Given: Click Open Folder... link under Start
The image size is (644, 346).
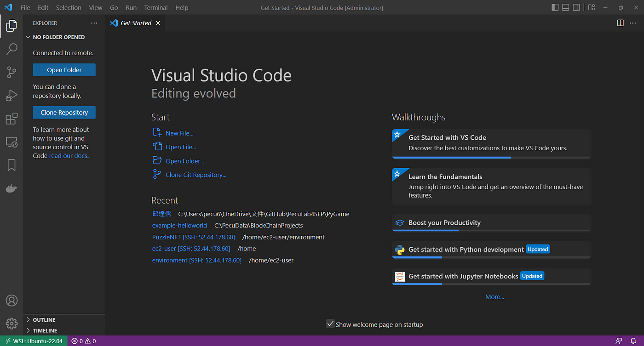Looking at the screenshot, I should (185, 161).
